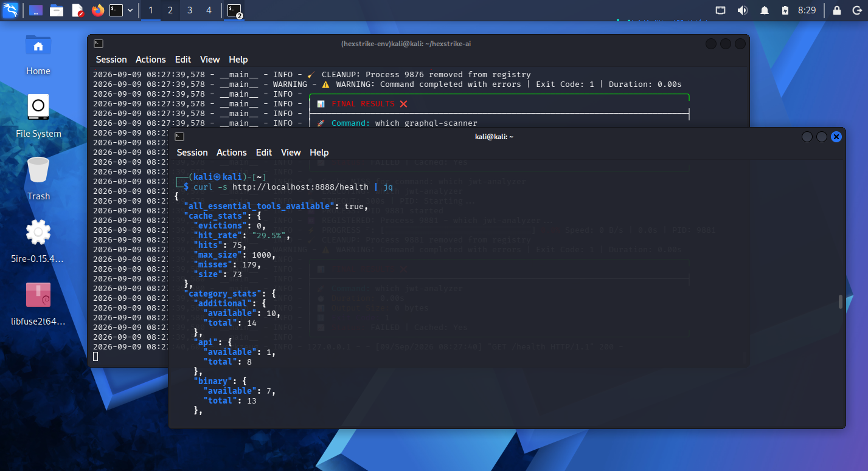Open the volume control in the system tray

tap(742, 10)
